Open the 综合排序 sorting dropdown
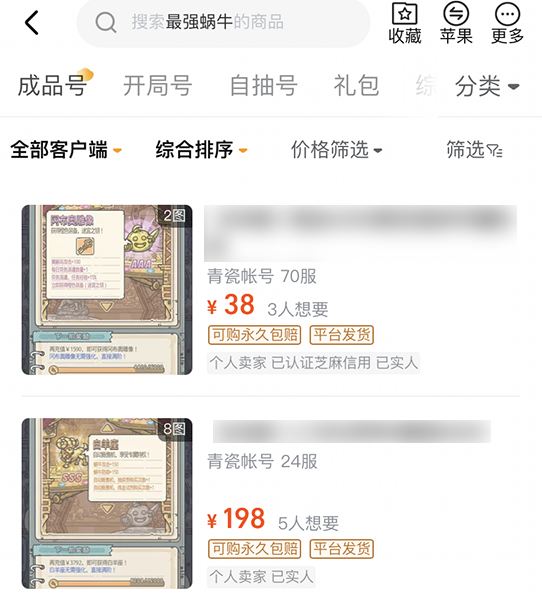Viewport: 542px width, 600px height. [201, 150]
